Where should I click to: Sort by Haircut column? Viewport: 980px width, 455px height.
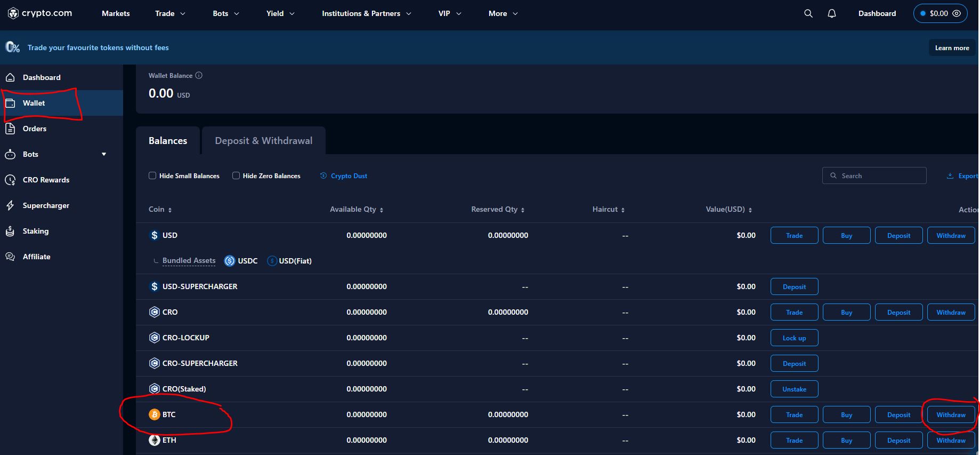coord(609,210)
